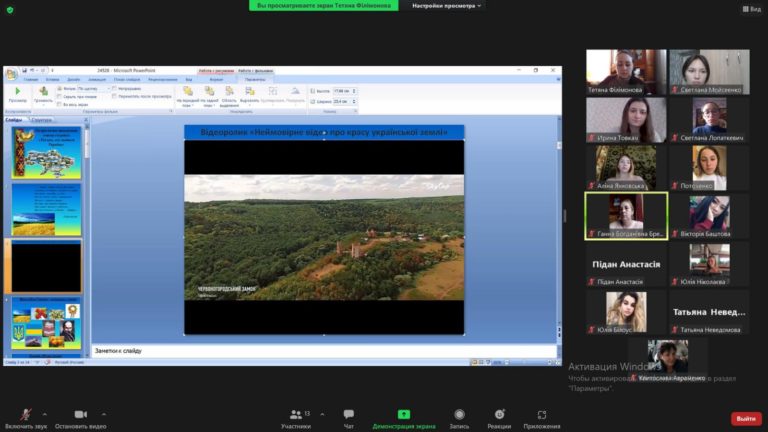This screenshot has height=432, width=768.
Task: Stop camera with Остановить видео
Action: (x=79, y=416)
